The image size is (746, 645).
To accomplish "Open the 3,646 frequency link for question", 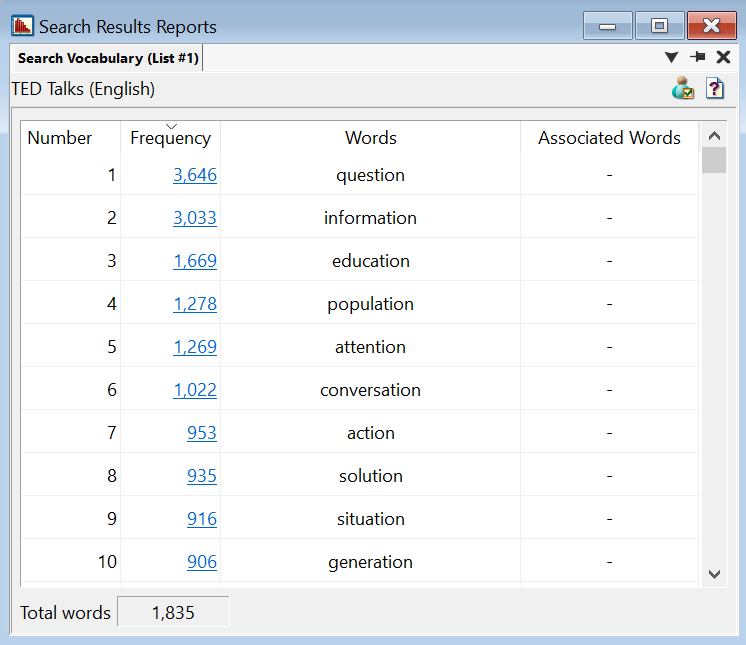I will (x=195, y=175).
